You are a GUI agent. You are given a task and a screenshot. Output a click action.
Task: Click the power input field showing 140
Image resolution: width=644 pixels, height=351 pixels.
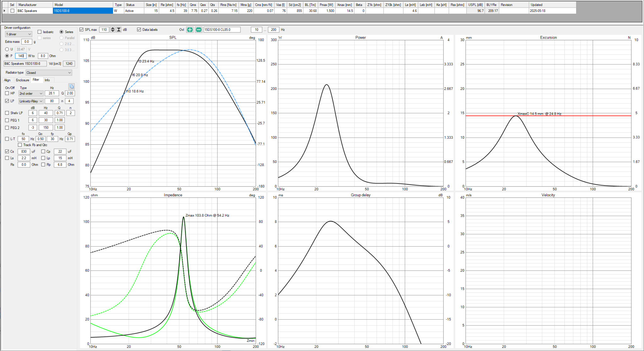coord(21,56)
